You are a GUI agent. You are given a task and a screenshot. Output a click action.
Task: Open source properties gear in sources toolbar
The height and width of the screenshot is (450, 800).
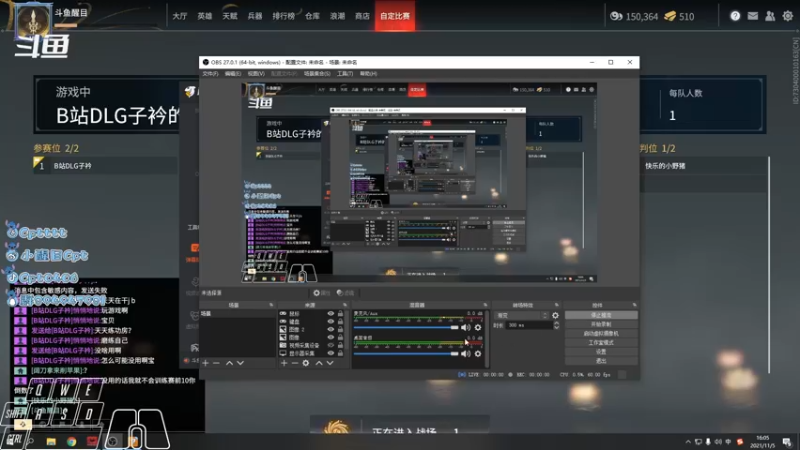click(306, 363)
